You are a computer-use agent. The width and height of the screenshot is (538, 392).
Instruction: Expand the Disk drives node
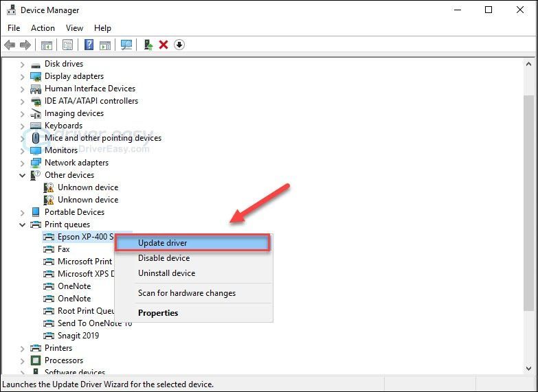tap(22, 65)
